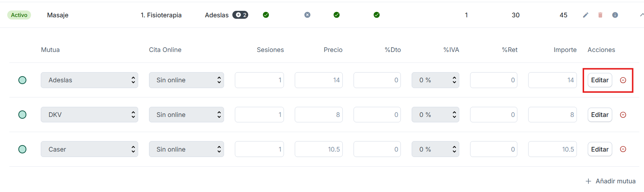This screenshot has height=192, width=644.
Task: Click the red trash icon for Masaje
Action: click(600, 15)
